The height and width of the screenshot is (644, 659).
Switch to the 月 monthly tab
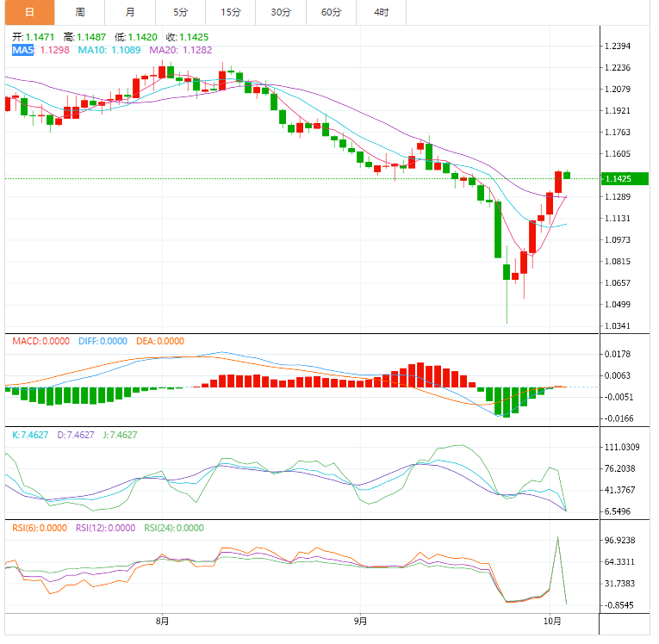click(x=130, y=12)
